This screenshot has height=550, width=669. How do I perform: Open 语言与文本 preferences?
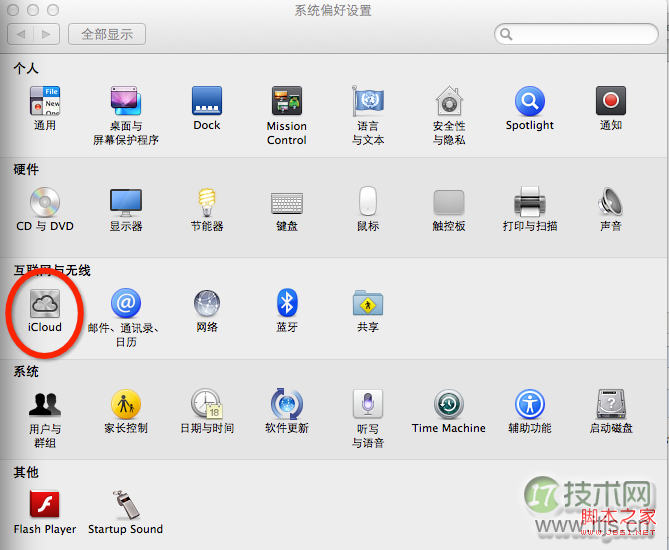(368, 101)
